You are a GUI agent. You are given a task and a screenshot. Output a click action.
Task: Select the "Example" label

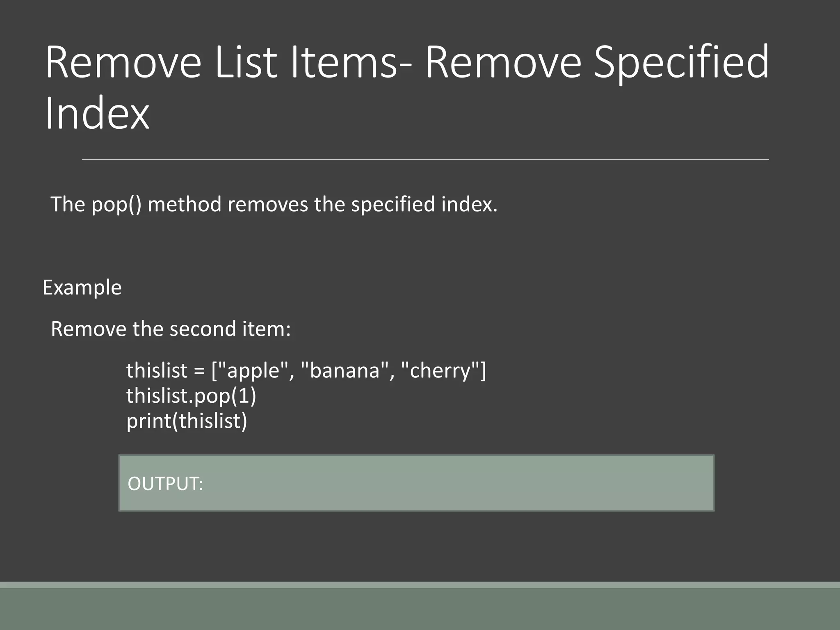(x=82, y=288)
